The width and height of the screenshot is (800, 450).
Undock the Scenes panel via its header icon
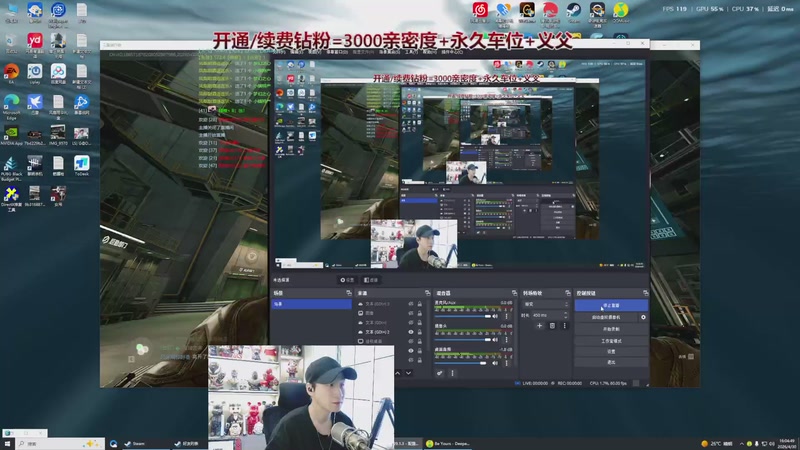pos(349,293)
